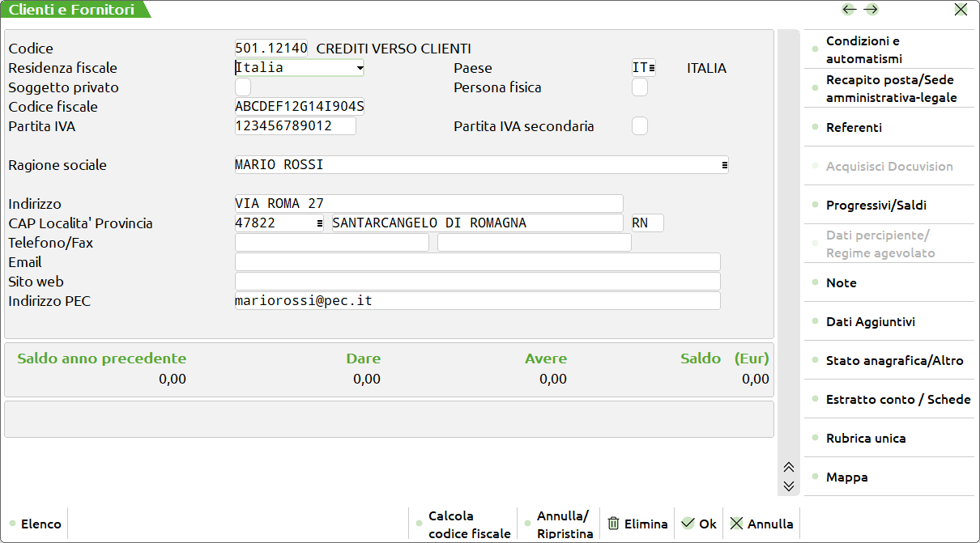Toggle the Soggetto privato checkbox
The image size is (980, 543).
[243, 87]
